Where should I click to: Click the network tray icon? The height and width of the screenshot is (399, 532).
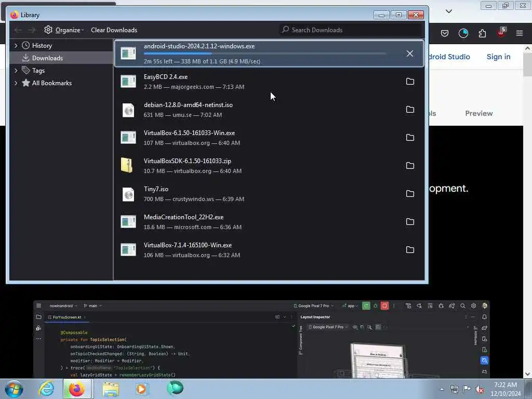pos(454,389)
